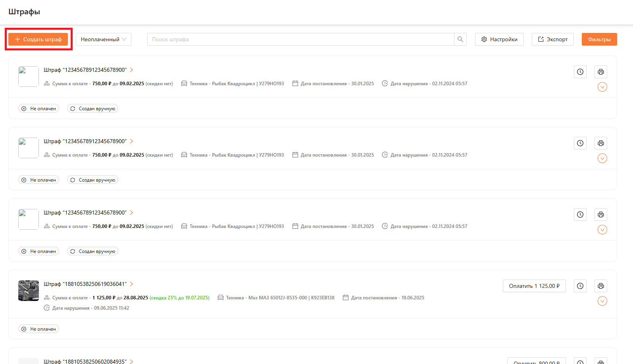Click the history clock icon on second fine
The height and width of the screenshot is (364, 633).
(x=580, y=143)
